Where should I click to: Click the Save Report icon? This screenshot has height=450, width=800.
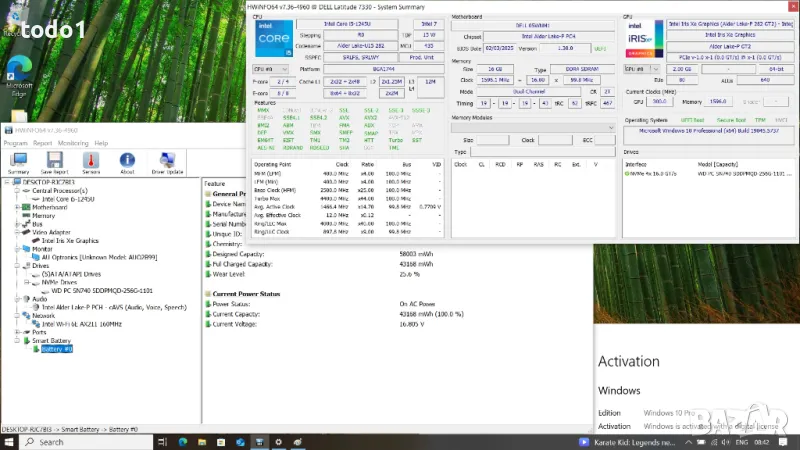pos(54,162)
